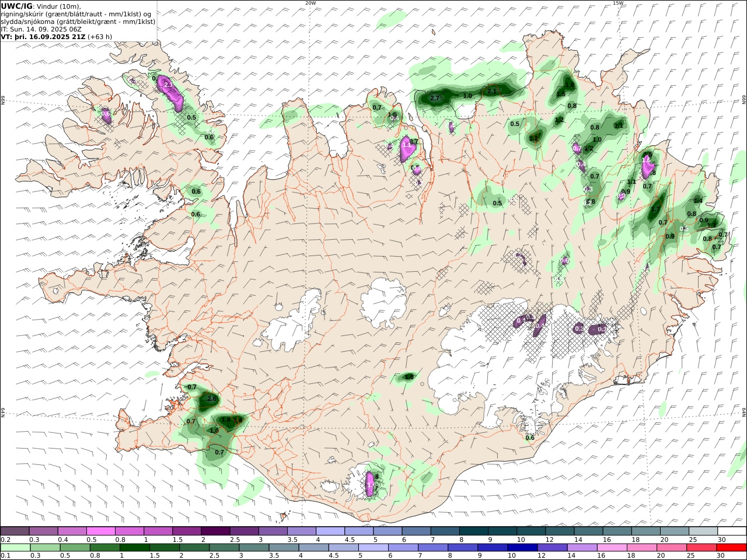
Task: Select the upper-row mauve swatch labeled 0.2
Action: (15, 531)
